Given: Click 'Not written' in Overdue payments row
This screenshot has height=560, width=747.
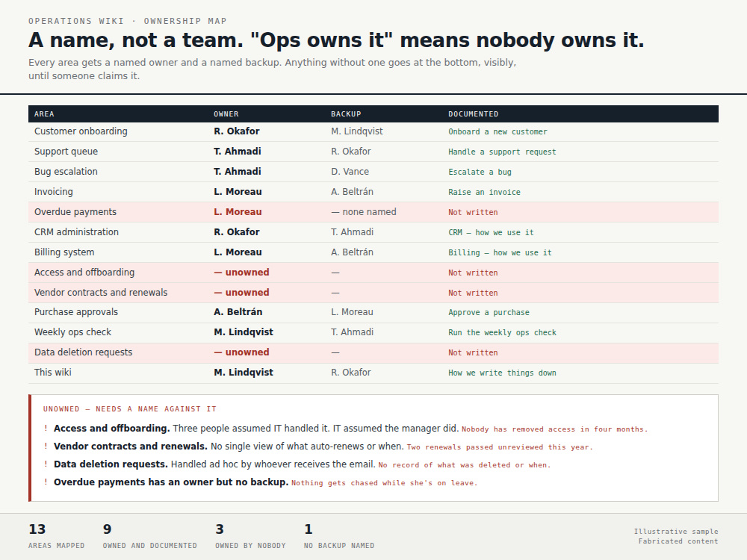Looking at the screenshot, I should [x=473, y=212].
